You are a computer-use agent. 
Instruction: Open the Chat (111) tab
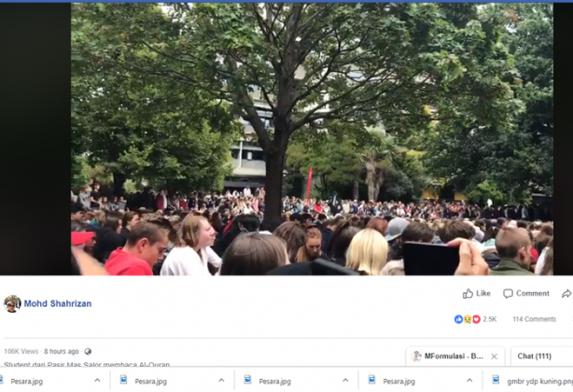point(534,357)
